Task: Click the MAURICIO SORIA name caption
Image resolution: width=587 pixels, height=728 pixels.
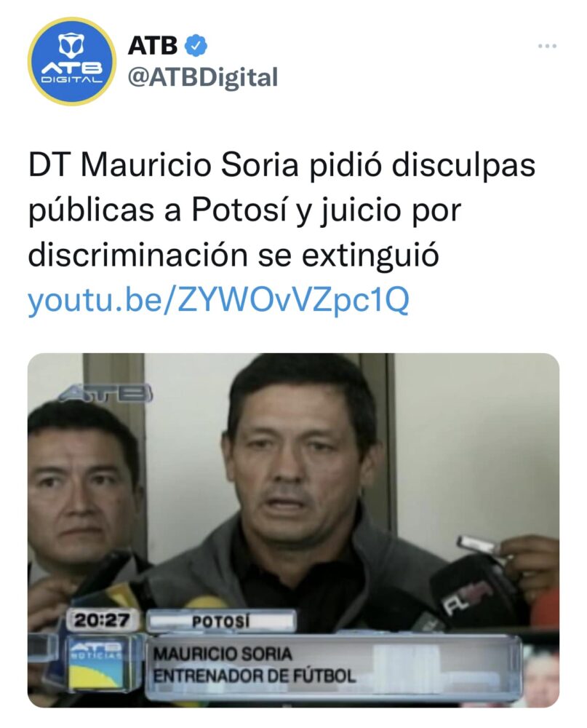Action: (223, 654)
